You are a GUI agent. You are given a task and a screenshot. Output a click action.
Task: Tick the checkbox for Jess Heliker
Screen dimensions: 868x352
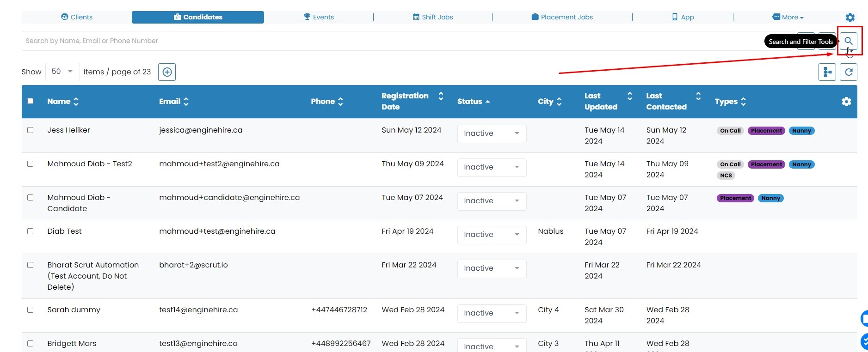(x=31, y=130)
